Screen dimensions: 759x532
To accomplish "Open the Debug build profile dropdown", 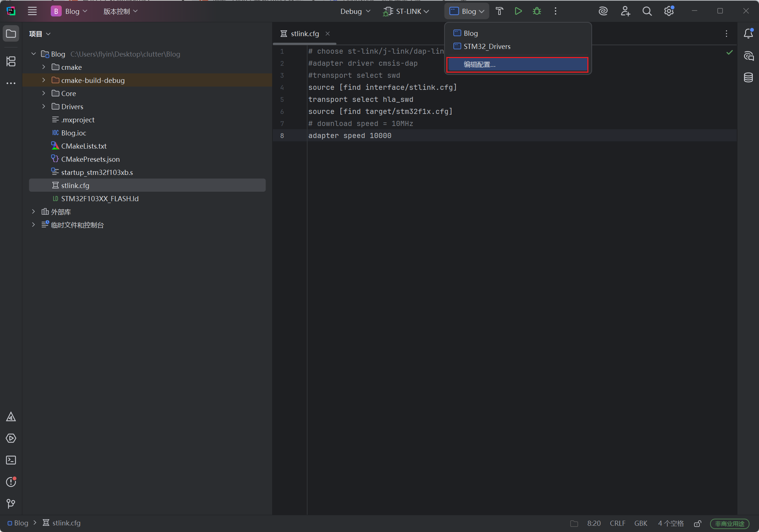I will (355, 11).
